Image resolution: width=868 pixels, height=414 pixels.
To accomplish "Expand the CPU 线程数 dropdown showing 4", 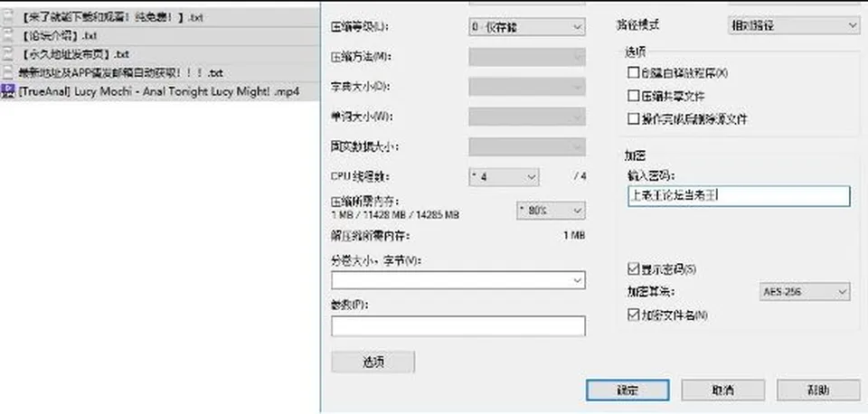I will (504, 177).
